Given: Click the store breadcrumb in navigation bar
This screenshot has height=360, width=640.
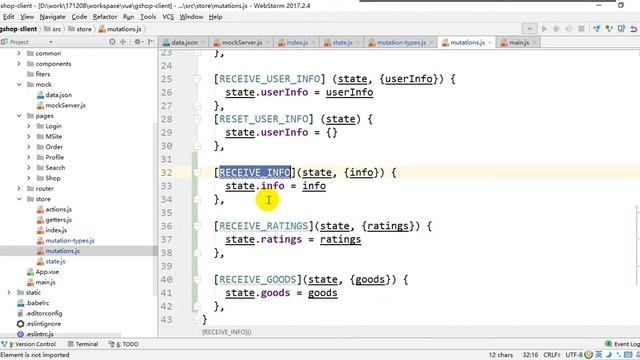Looking at the screenshot, I should (80, 29).
